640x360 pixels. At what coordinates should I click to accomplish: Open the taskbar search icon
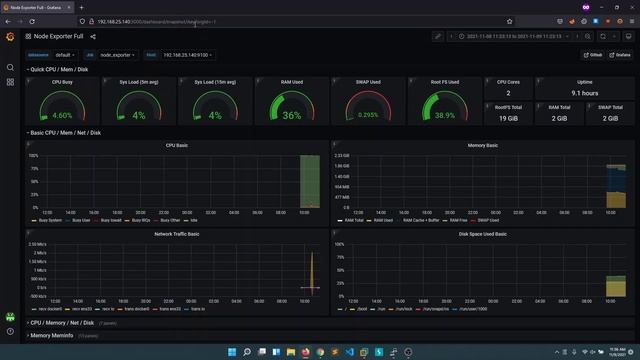(247, 352)
